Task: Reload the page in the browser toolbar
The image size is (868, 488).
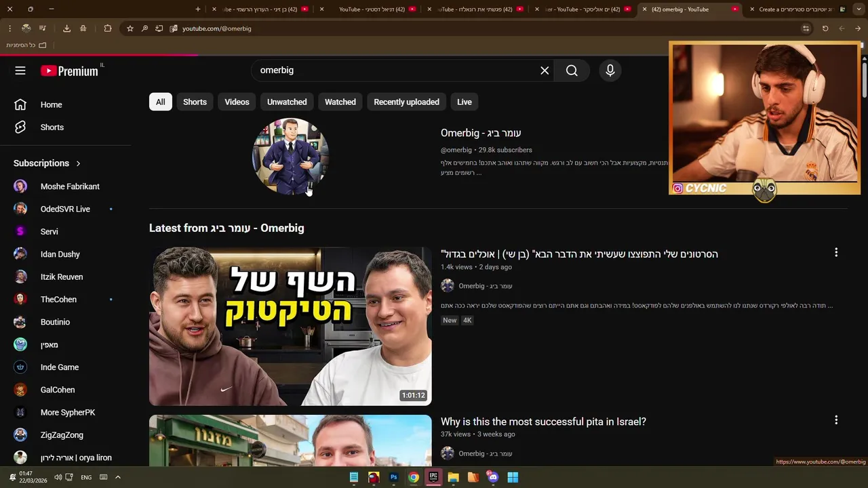Action: tap(825, 28)
